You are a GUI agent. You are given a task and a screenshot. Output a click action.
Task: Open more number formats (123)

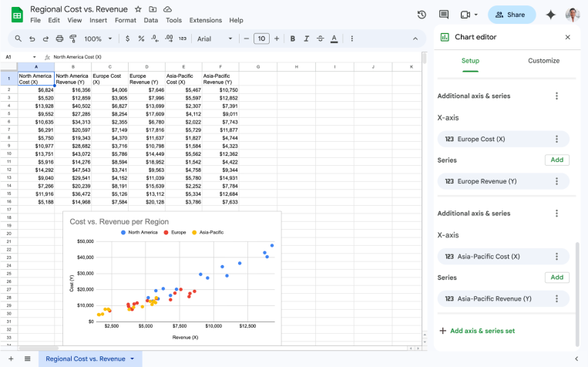(183, 39)
